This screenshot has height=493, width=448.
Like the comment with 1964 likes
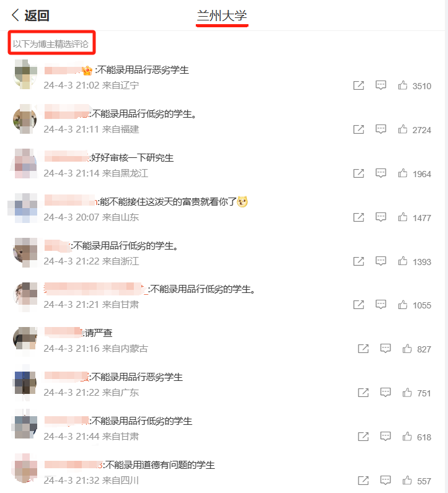point(403,173)
